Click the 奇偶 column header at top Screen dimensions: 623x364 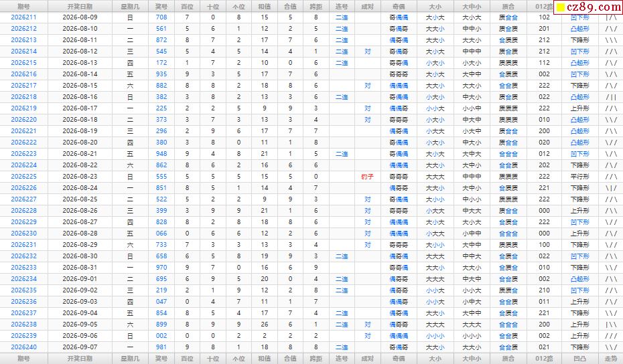pos(399,6)
